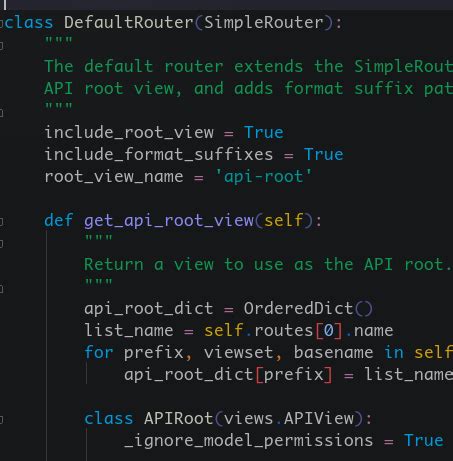Select api_root_dict on the OrderedDict line
Screen dimensions: 453x461
pos(149,309)
